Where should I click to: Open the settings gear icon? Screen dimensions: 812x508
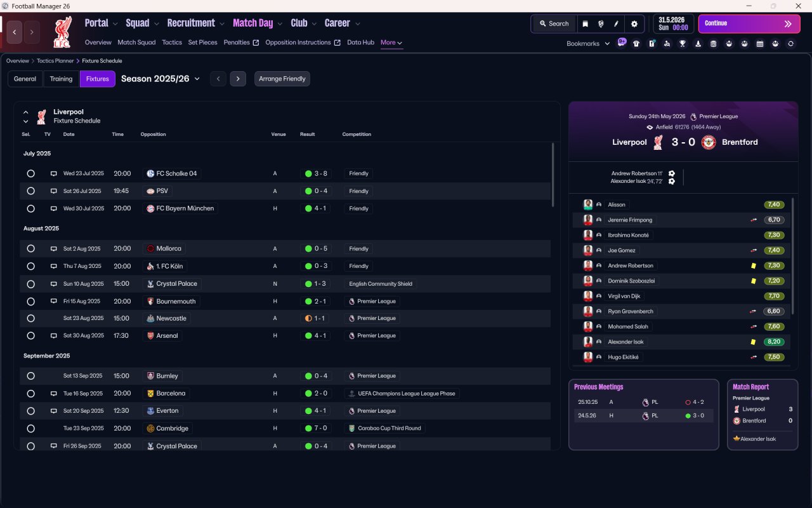point(634,23)
